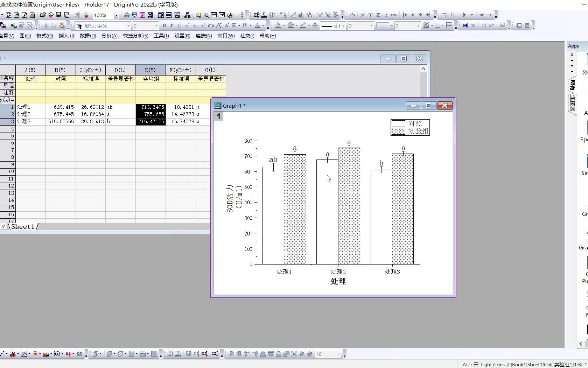Select the 实验组 hatched bar for 处理2
This screenshot has width=588, height=368.
tap(349, 206)
